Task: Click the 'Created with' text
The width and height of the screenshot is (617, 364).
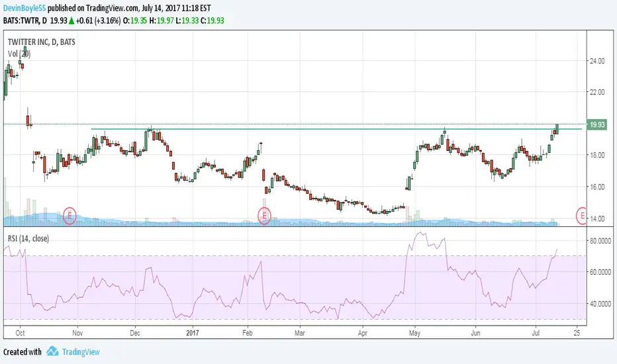Action: [x=23, y=352]
